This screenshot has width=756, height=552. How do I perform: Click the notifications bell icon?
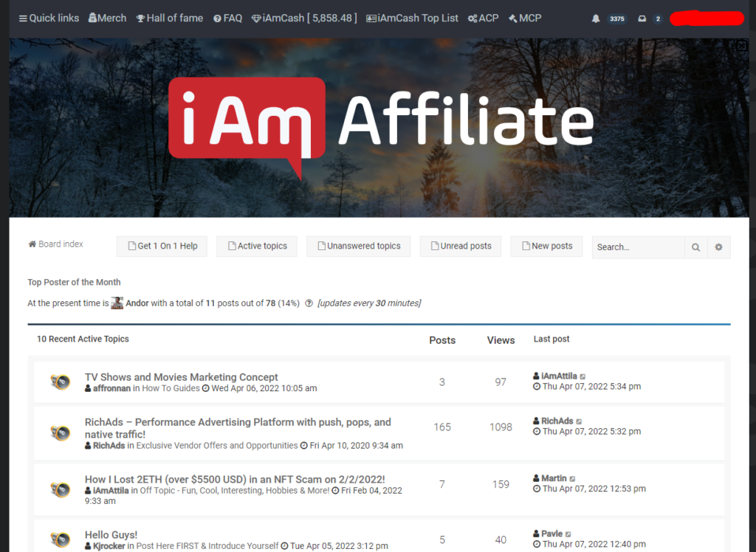(x=596, y=18)
